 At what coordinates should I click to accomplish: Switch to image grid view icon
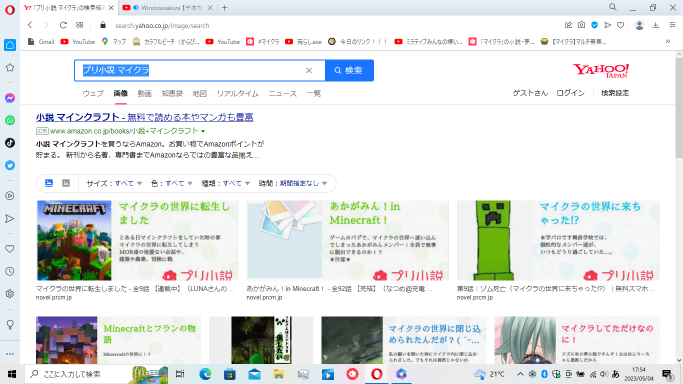click(49, 183)
